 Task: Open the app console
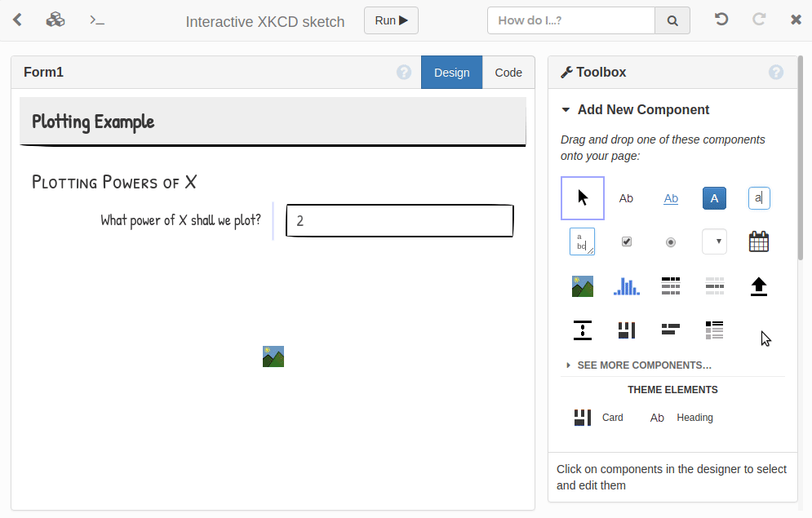click(x=96, y=19)
